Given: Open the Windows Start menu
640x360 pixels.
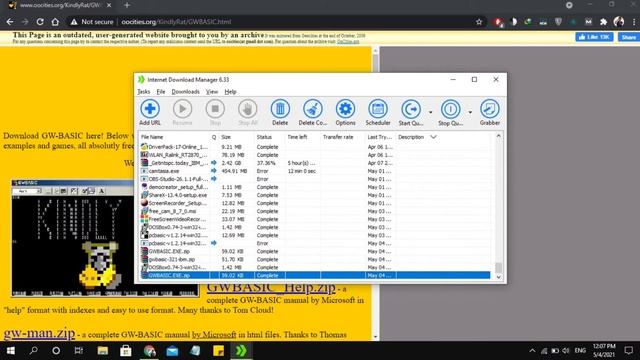Looking at the screenshot, I should click(11, 351).
